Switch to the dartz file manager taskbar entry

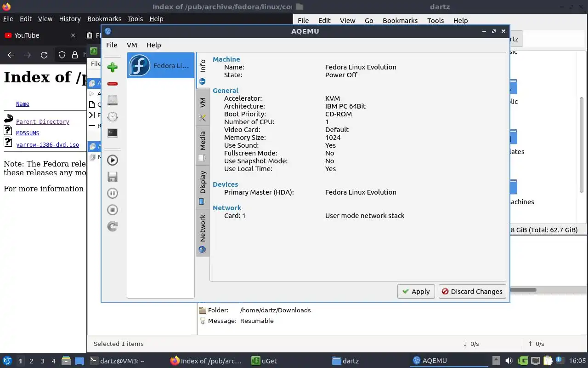[x=369, y=361]
